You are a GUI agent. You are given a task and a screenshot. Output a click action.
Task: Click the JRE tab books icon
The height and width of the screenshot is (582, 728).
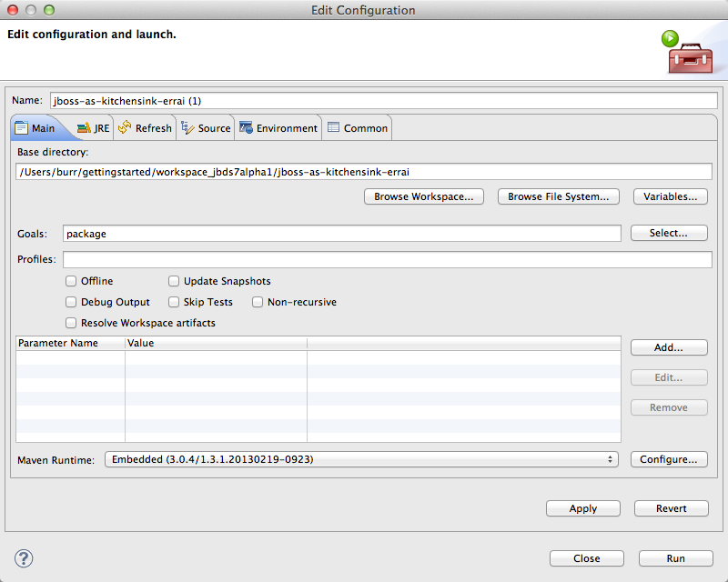click(84, 127)
